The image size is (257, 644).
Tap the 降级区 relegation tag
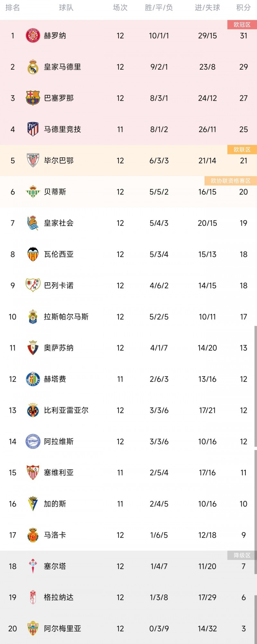point(242,555)
